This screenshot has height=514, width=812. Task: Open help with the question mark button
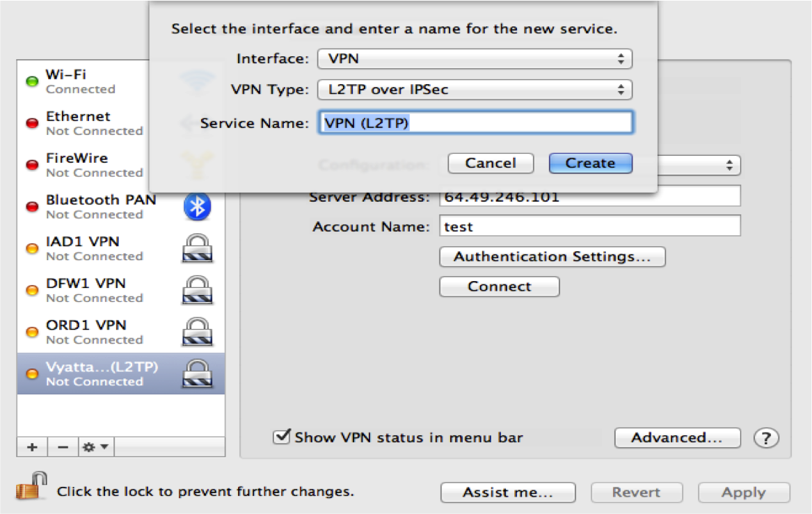point(766,438)
